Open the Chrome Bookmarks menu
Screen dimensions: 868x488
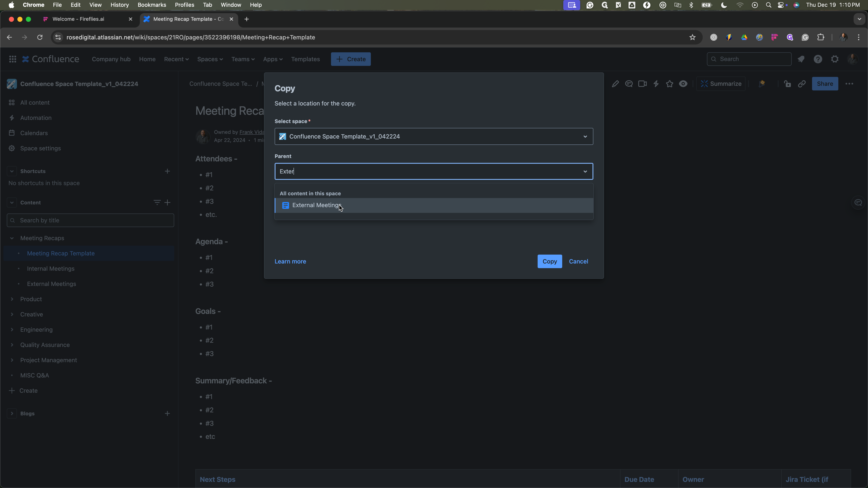point(152,5)
